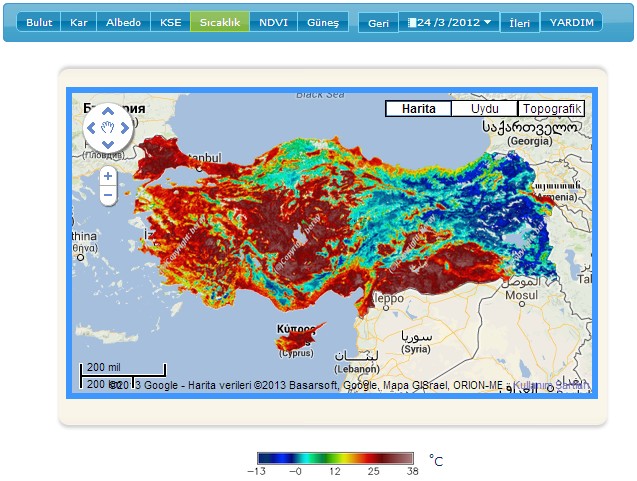Screen dimensions: 637x481
Task: Click the calendar icon beside the date
Action: click(412, 22)
